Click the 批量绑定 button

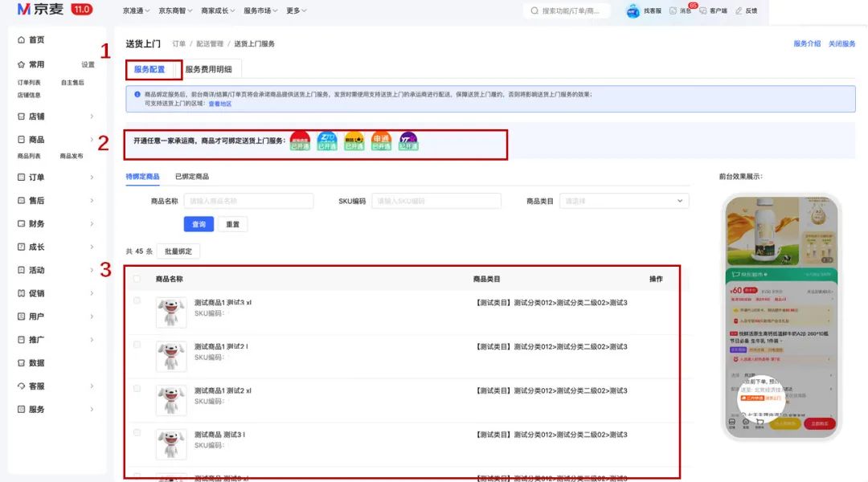[178, 251]
